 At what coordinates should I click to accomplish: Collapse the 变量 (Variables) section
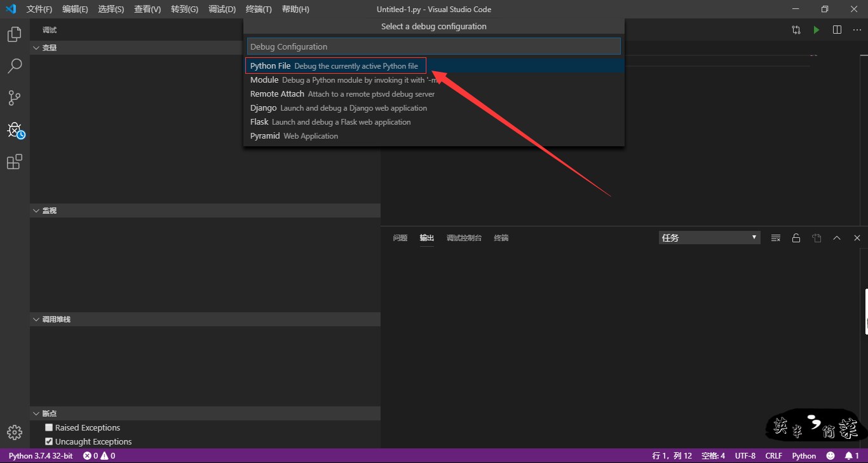[x=205, y=48]
